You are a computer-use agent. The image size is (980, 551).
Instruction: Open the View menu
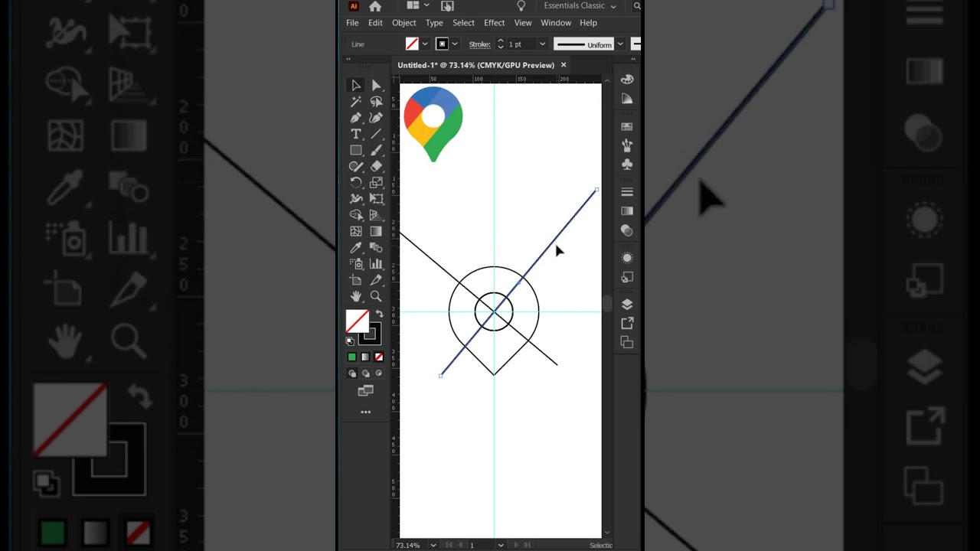pyautogui.click(x=523, y=23)
